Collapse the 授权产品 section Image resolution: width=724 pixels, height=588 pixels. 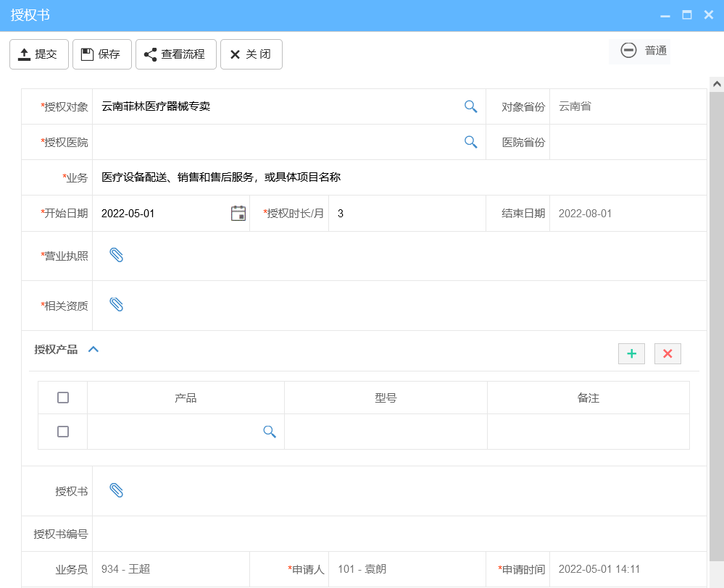[x=93, y=348]
